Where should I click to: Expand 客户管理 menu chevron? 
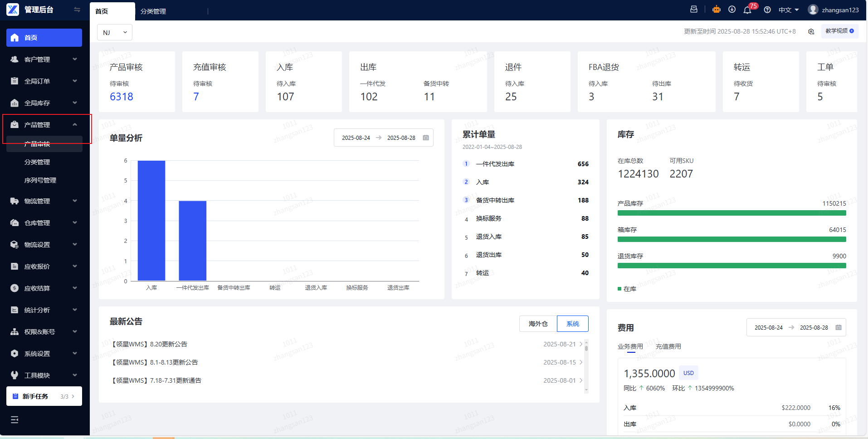pos(75,59)
